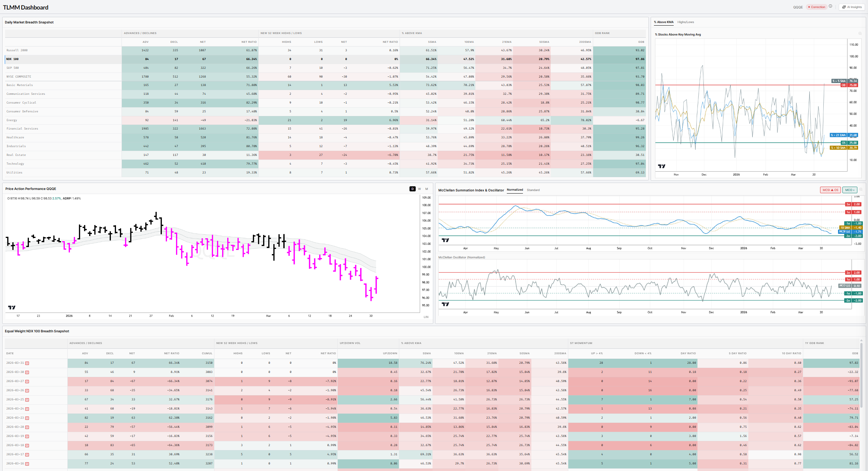868x471 pixels.
Task: Select the Daily timeframe button
Action: [412, 189]
